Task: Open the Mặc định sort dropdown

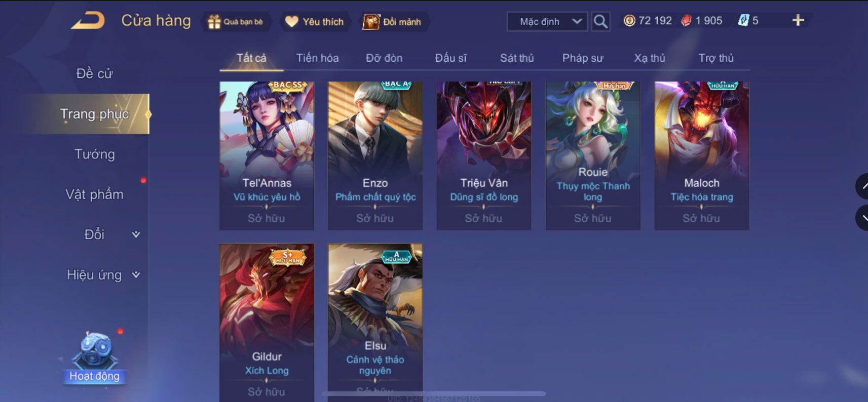Action: coord(547,22)
